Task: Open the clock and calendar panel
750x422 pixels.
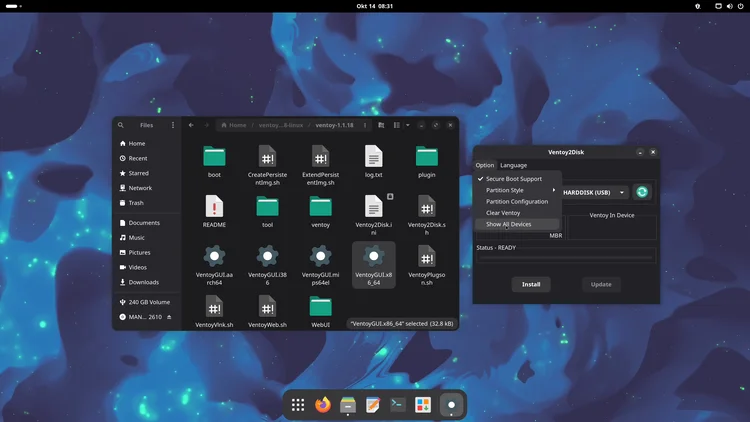Action: (375, 6)
